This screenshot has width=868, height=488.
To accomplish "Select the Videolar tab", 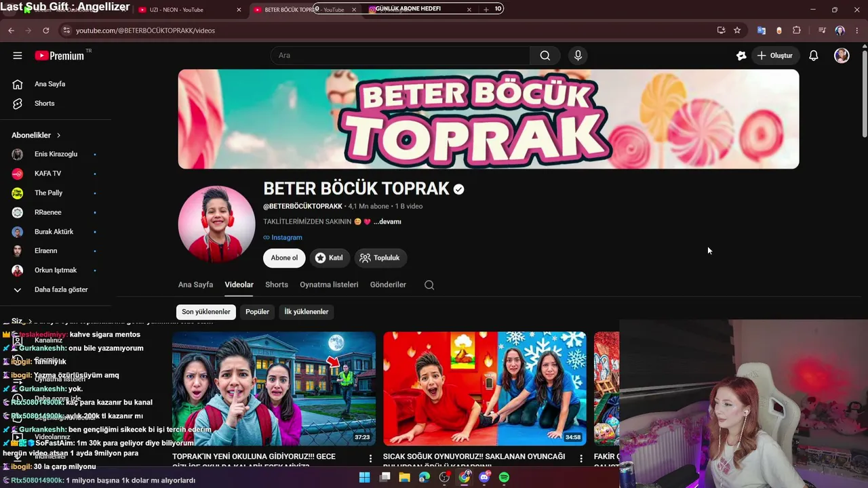I will tap(239, 285).
